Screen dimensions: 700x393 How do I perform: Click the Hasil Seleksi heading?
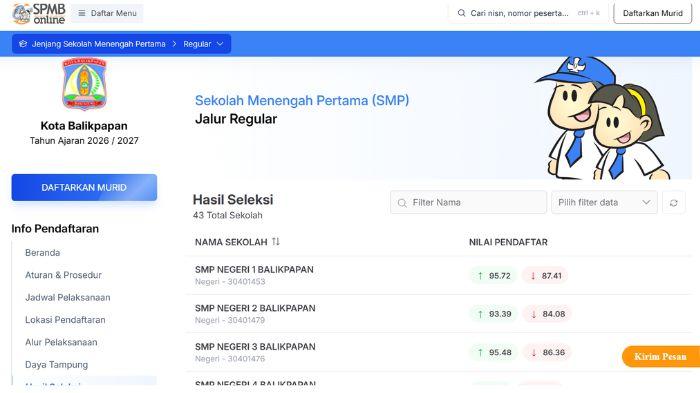coord(233,200)
